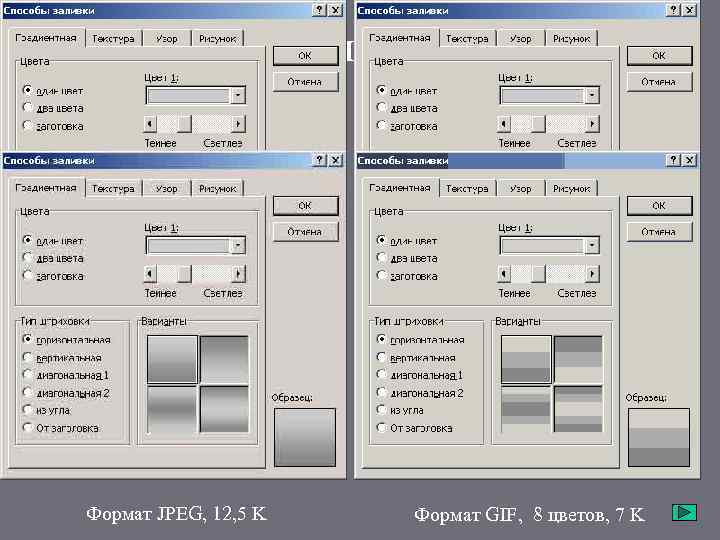Open 'Цвет 1' dropdown in JPEG dialog

(237, 245)
